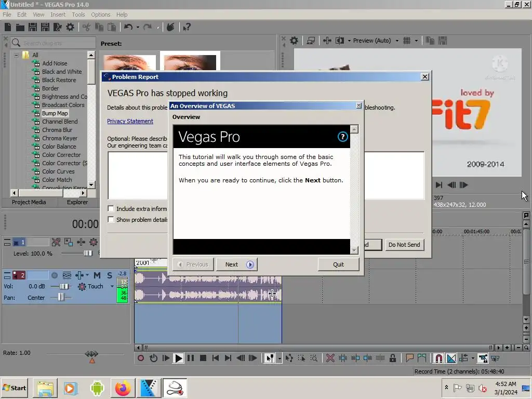Open the File menu
This screenshot has width=532, height=399.
click(x=7, y=15)
